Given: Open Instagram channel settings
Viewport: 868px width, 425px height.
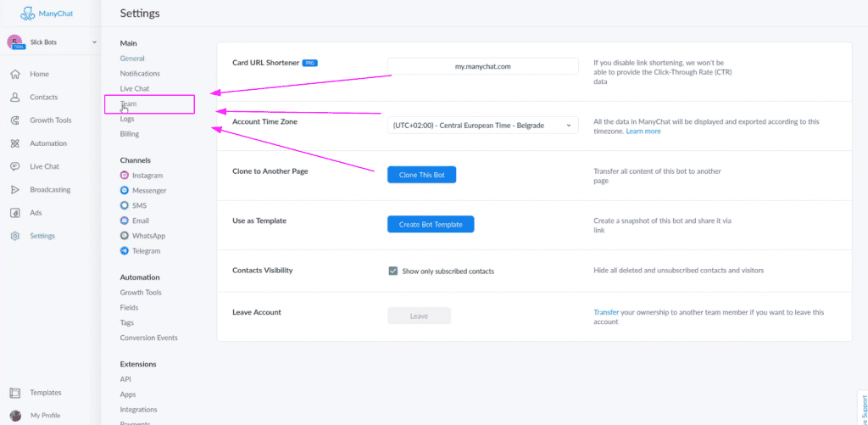Looking at the screenshot, I should pos(147,175).
